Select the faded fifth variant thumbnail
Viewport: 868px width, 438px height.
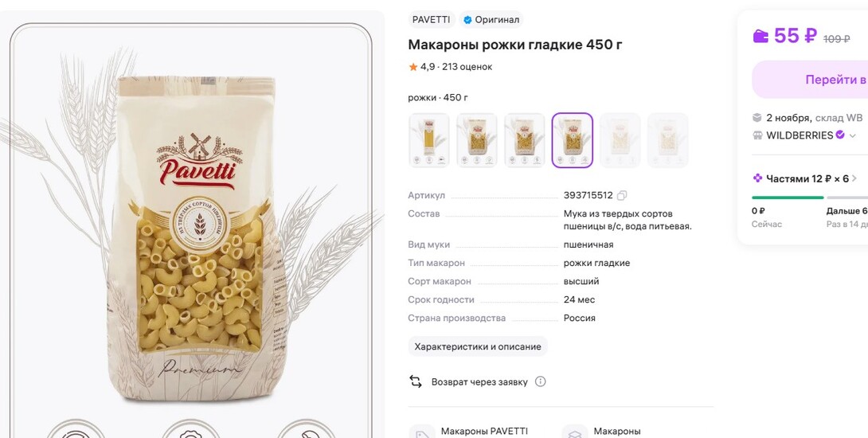[x=620, y=140]
